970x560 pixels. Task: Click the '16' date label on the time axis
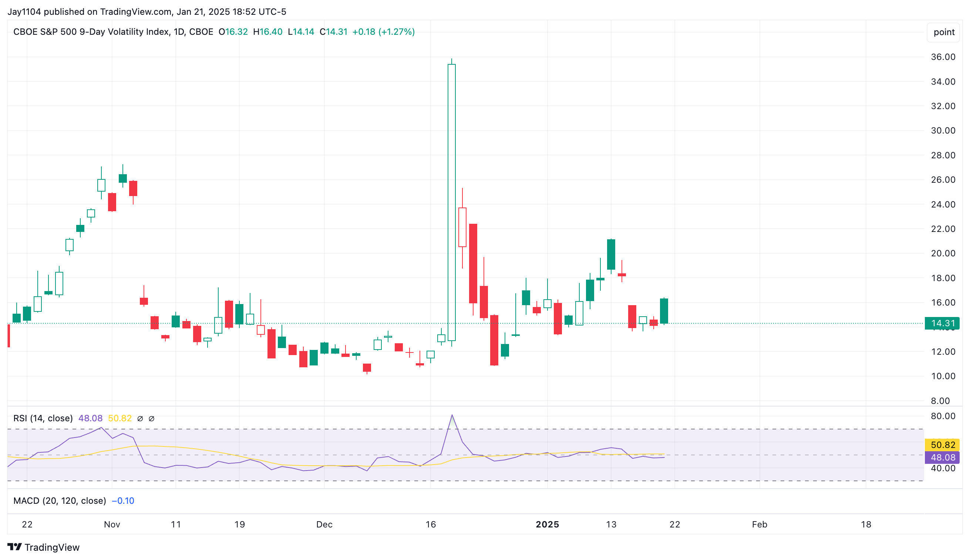click(431, 524)
